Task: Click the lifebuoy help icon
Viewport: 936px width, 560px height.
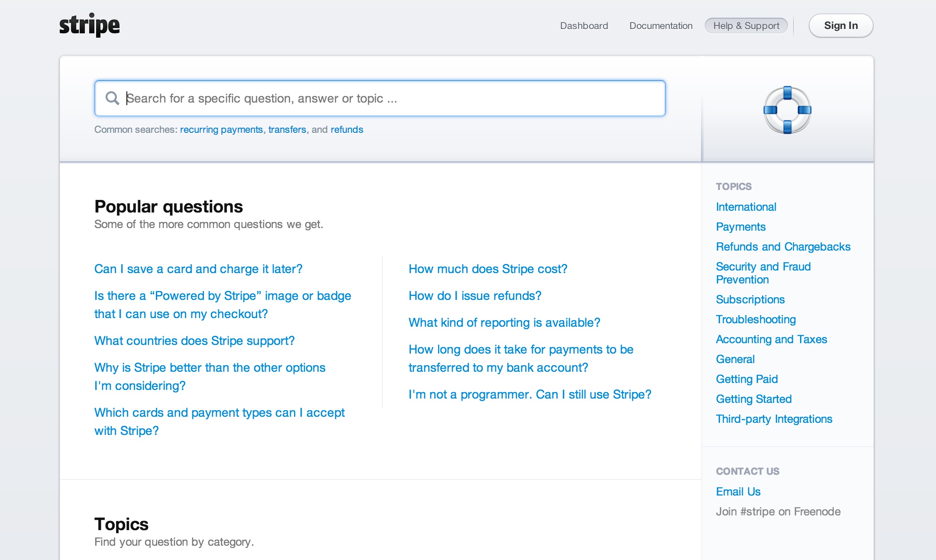Action: tap(787, 110)
